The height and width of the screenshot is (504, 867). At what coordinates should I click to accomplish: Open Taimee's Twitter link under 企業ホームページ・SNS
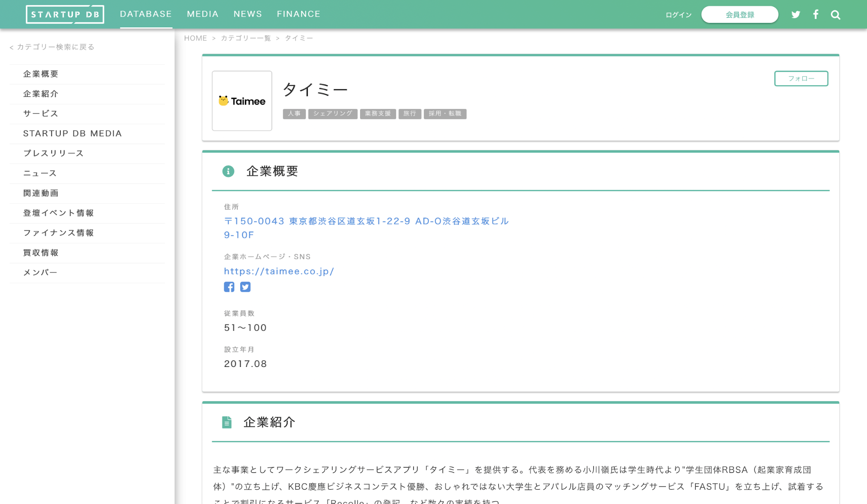point(245,287)
